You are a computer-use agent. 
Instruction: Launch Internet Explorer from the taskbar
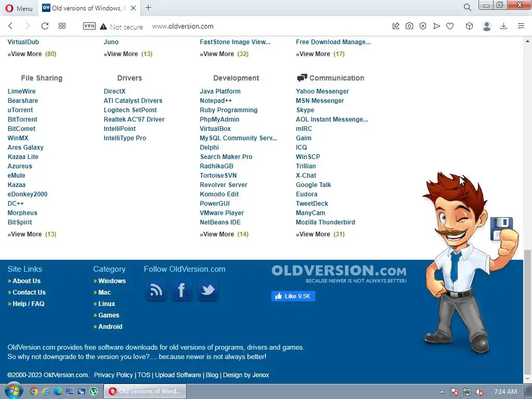46,392
